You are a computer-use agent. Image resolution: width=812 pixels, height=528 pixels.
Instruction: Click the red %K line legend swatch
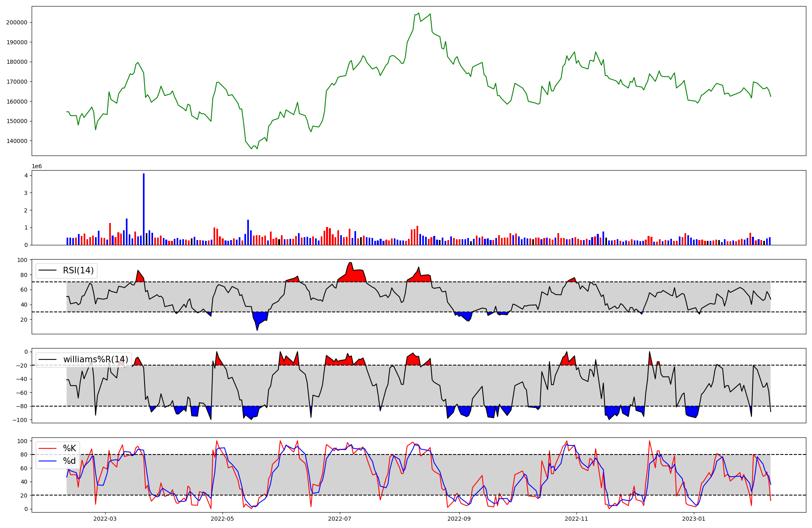coord(48,448)
